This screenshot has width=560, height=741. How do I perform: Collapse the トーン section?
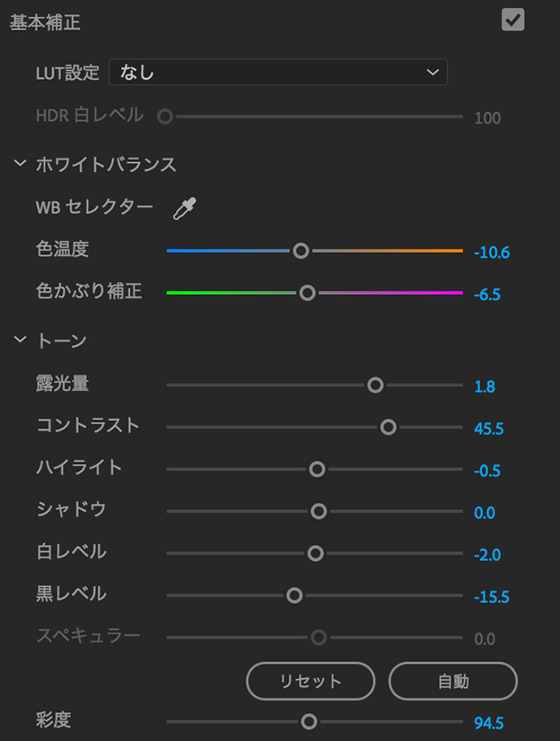tap(20, 340)
